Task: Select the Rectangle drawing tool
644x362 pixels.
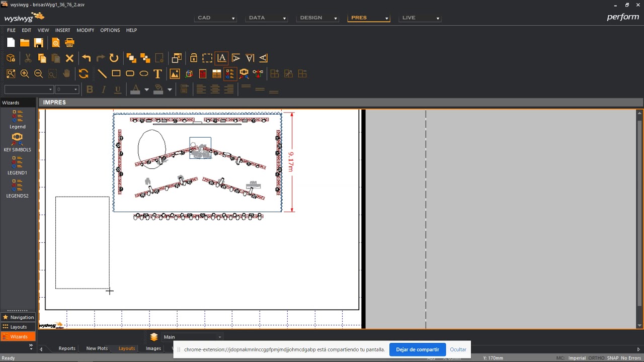Action: click(116, 74)
